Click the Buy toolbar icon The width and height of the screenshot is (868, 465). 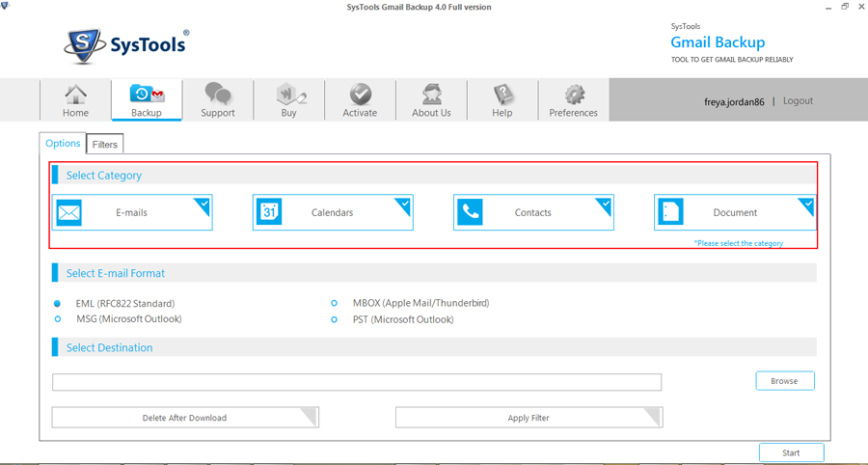[291, 95]
